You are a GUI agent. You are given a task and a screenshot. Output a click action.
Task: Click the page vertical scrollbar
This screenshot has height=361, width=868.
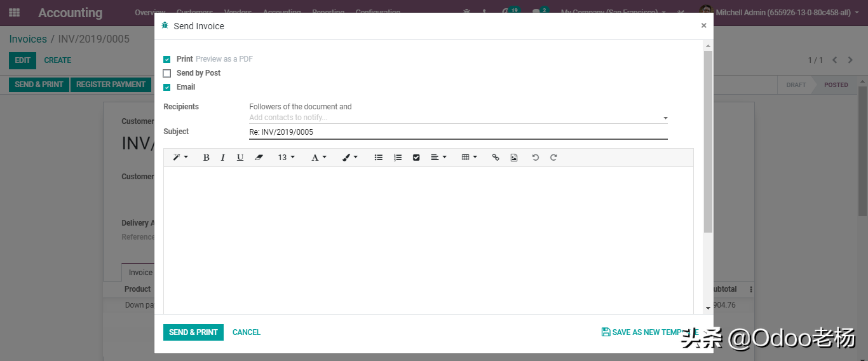click(863, 151)
